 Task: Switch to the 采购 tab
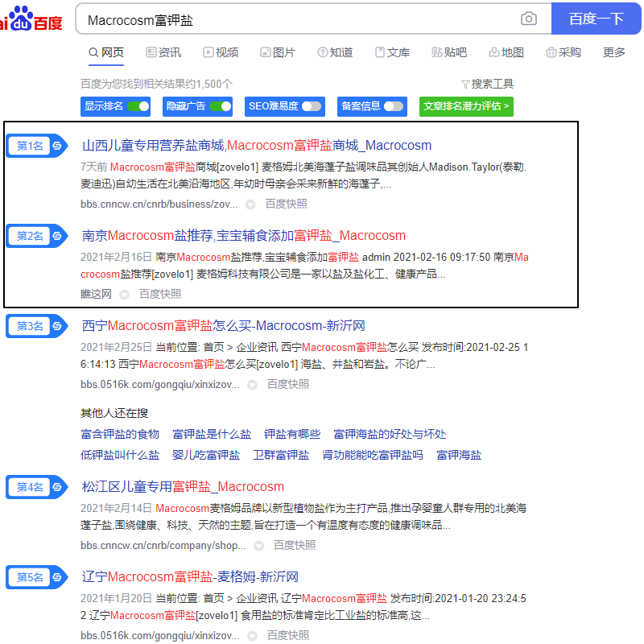[563, 52]
